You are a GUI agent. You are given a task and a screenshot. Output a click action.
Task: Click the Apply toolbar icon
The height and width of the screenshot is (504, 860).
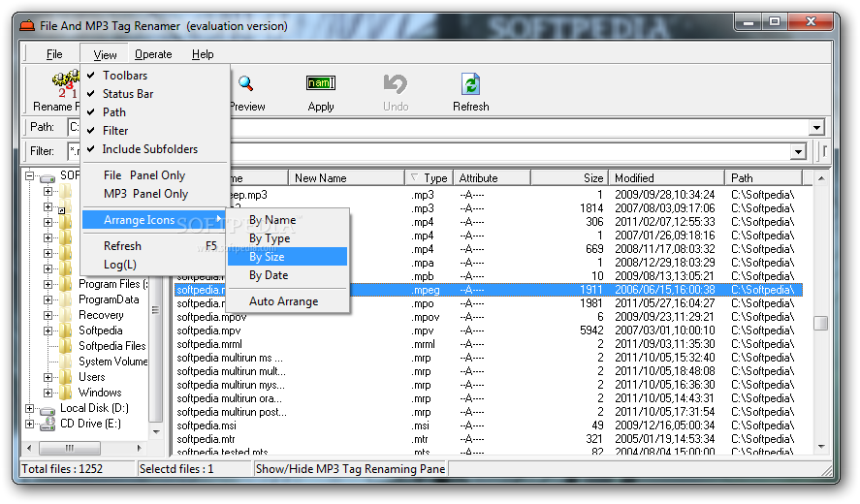[321, 83]
